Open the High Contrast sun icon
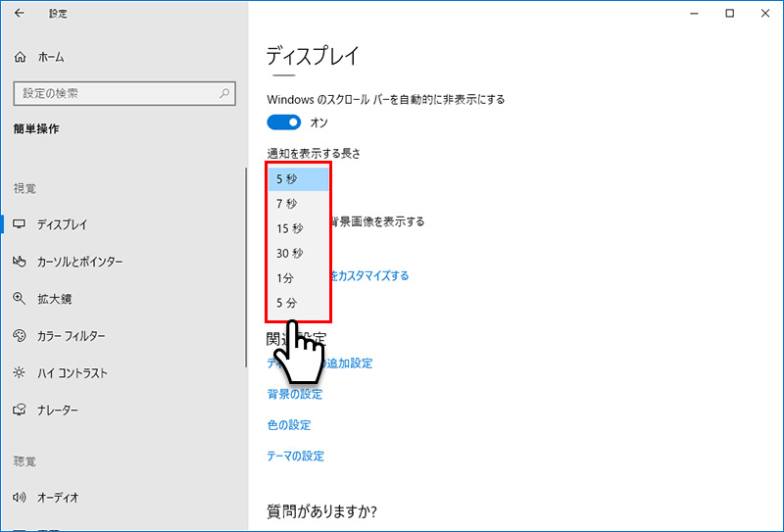The image size is (784, 532). coord(20,373)
